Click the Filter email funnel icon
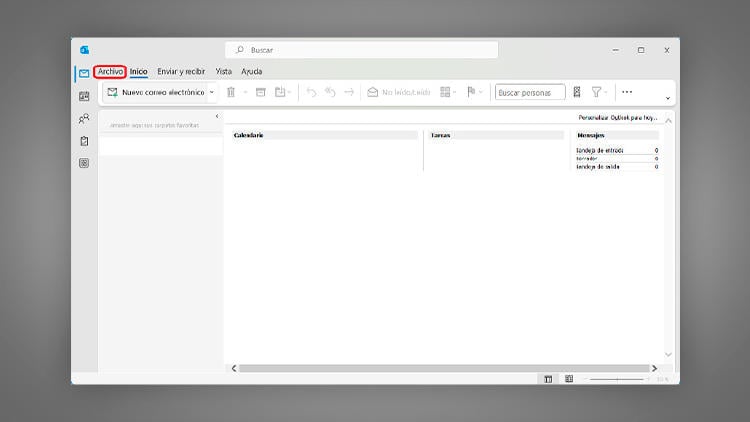 click(x=596, y=92)
